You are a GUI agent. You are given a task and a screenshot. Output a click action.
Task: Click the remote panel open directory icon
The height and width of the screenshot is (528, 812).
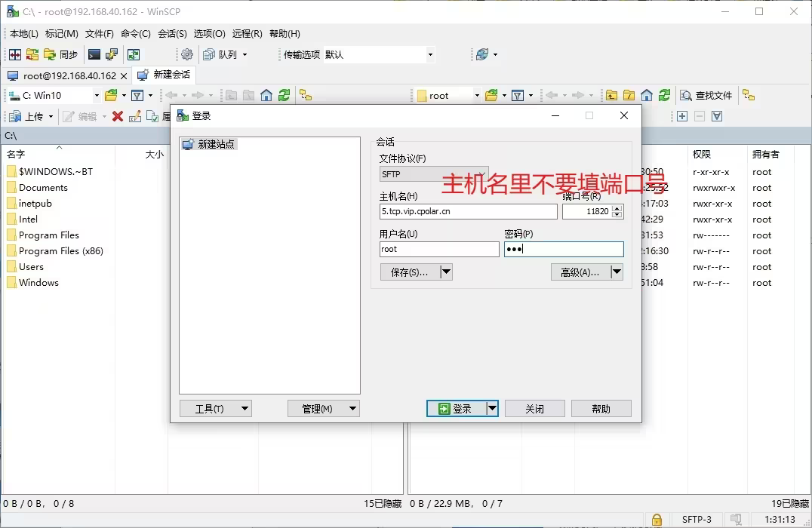click(491, 95)
